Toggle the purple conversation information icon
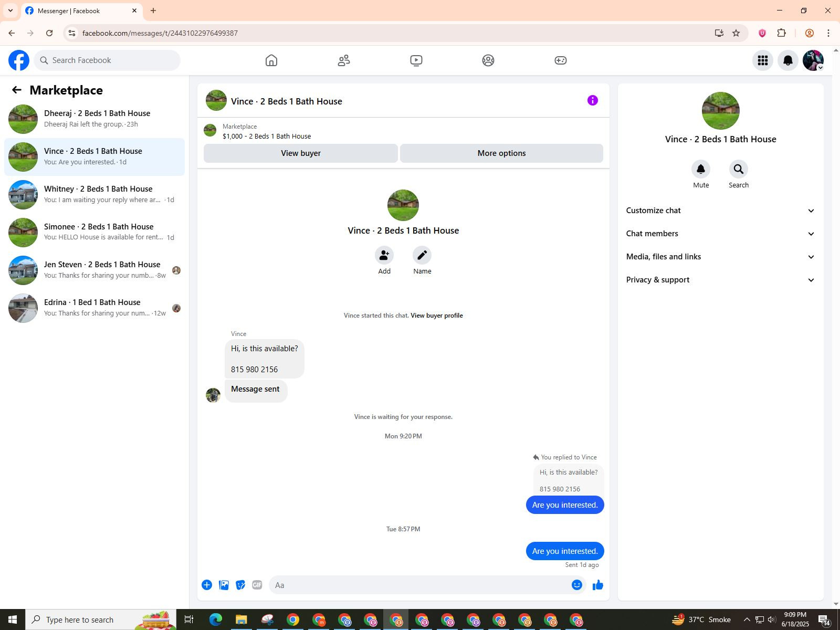Viewport: 840px width, 630px height. click(x=593, y=100)
